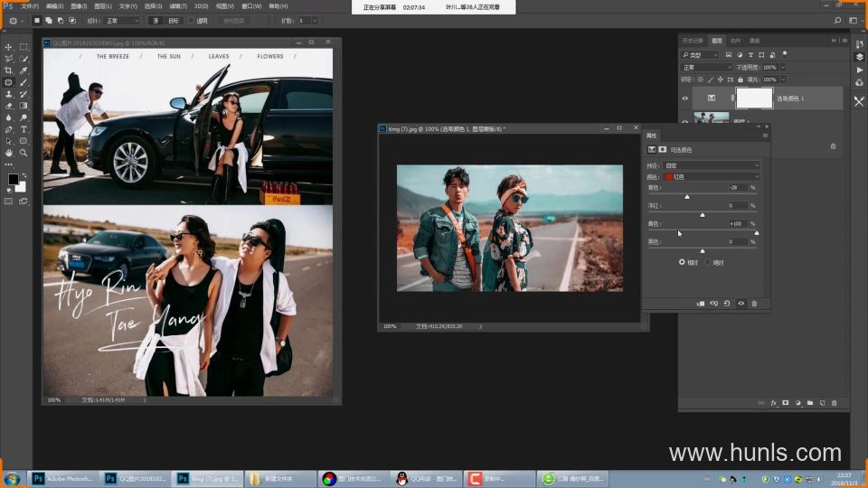Select the Rectangular Marquee tool

click(x=24, y=47)
